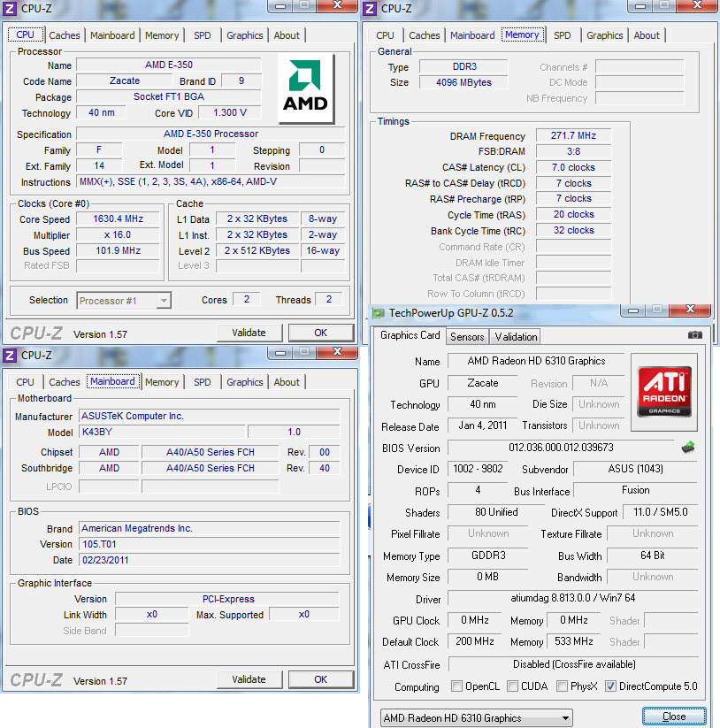Viewport: 720px width, 728px height.
Task: Click the chip lookup icon beside BIOS Version
Action: point(690,448)
